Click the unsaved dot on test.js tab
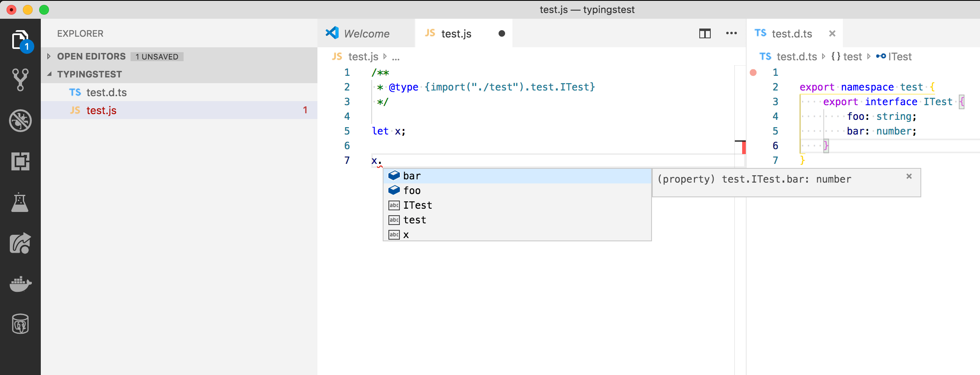Screen dimensions: 980x375 502,33
